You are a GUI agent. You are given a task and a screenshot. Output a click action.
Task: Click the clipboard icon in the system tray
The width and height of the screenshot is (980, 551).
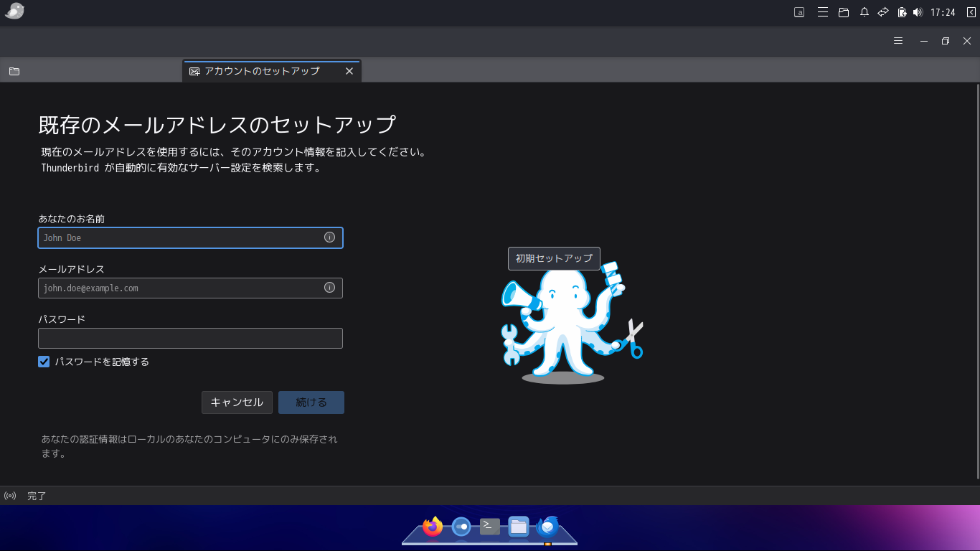tap(901, 12)
